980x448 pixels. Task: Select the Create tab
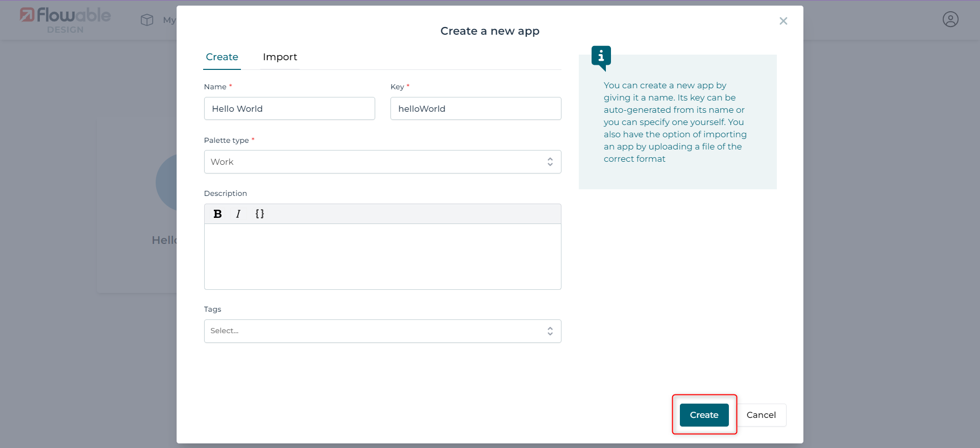click(222, 57)
